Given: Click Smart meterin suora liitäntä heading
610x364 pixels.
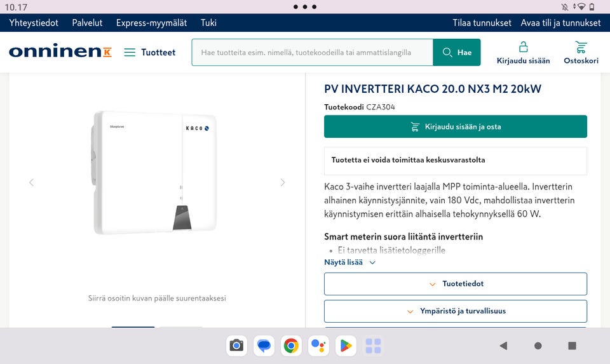Looking at the screenshot, I should (403, 236).
